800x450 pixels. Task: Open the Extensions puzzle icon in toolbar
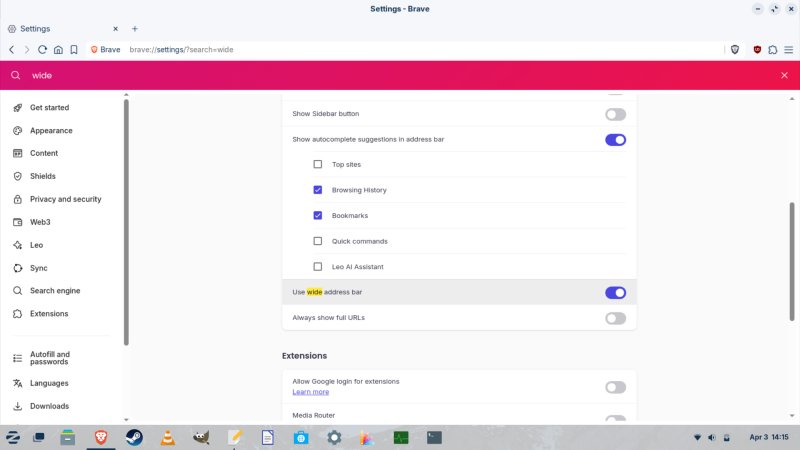click(x=772, y=49)
